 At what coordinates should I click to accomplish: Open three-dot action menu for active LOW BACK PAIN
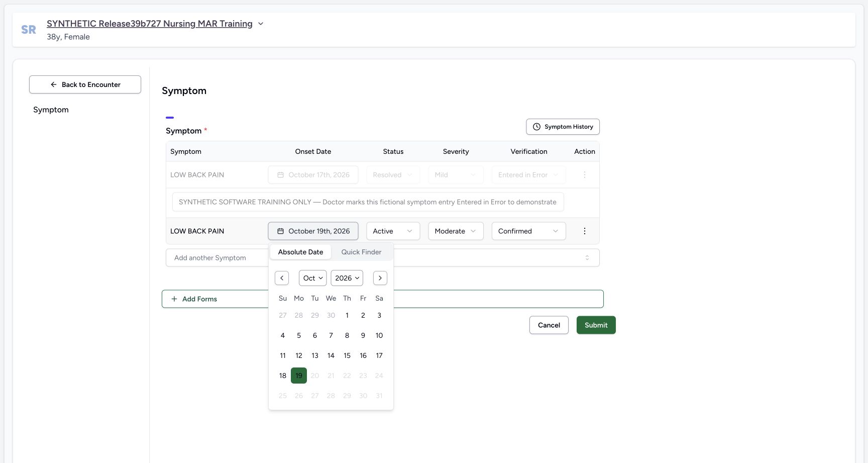point(584,231)
